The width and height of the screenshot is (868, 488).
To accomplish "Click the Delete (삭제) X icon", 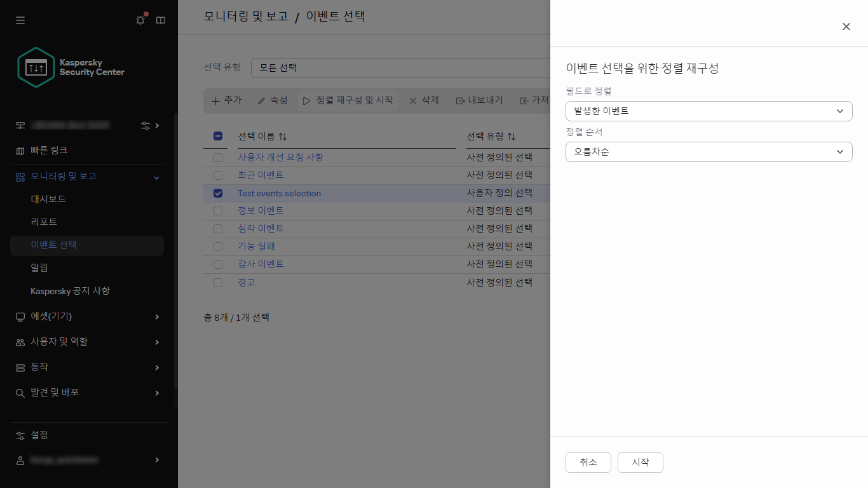I will click(x=414, y=100).
